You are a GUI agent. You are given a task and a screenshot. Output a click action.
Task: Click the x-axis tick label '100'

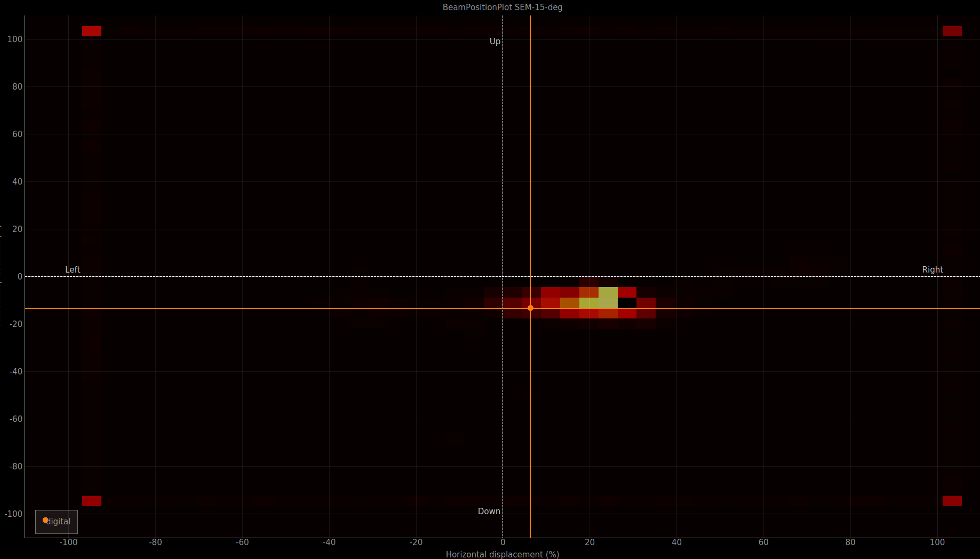pyautogui.click(x=937, y=542)
